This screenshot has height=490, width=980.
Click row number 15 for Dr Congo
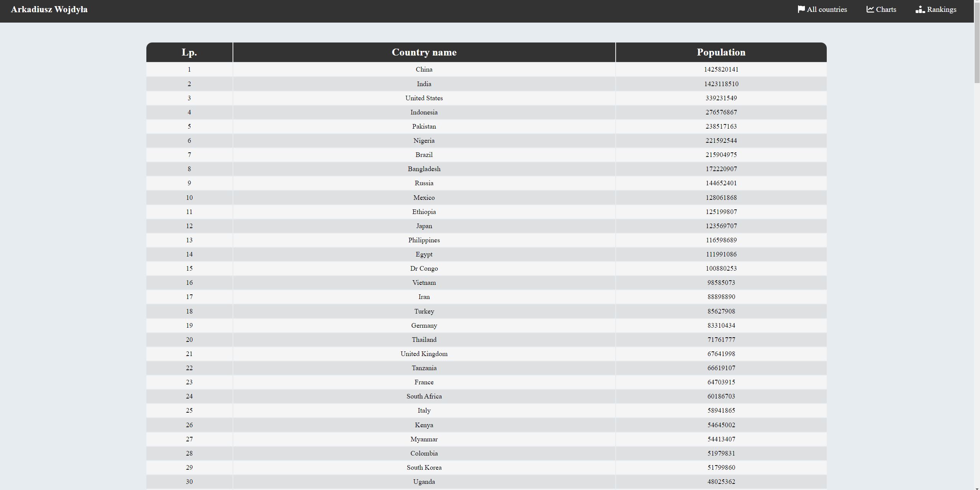tap(189, 268)
